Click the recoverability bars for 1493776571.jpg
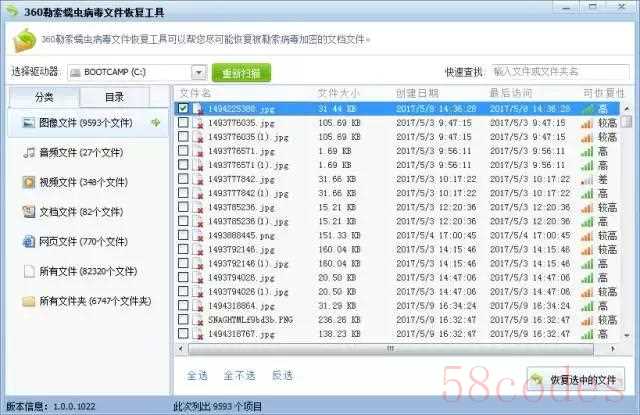This screenshot has width=640, height=415. coord(587,151)
